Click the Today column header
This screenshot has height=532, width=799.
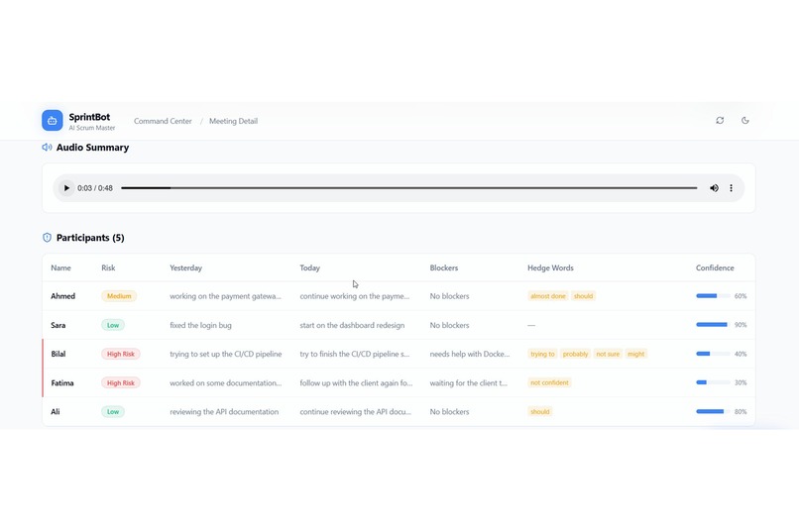click(310, 267)
